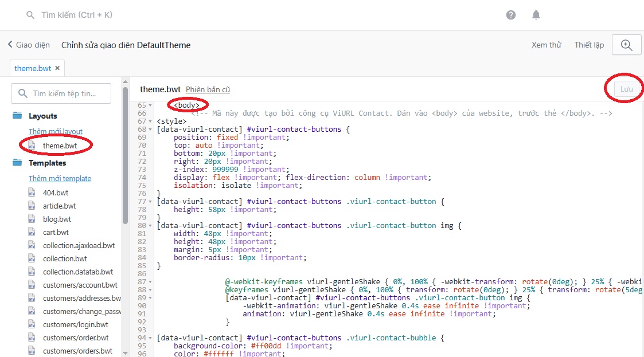Image resolution: width=644 pixels, height=357 pixels.
Task: Click the Lưu save button
Action: 626,89
